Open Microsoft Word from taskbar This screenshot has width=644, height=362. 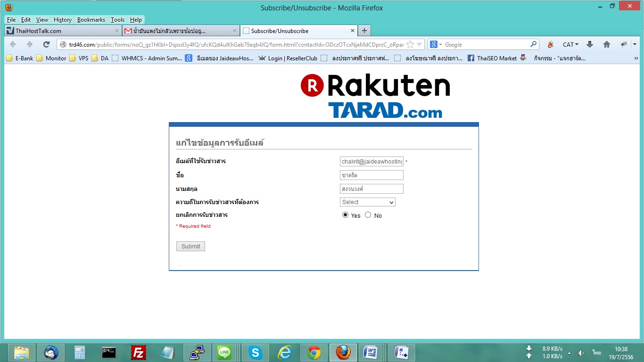tap(372, 353)
